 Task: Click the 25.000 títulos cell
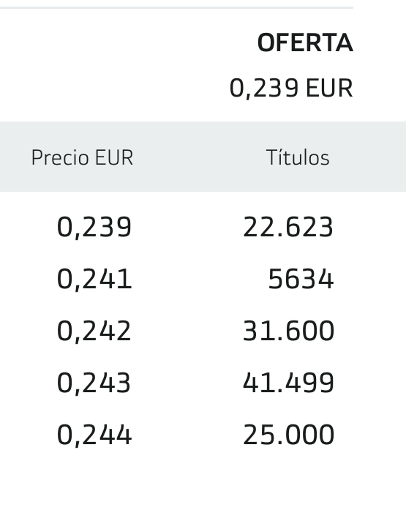[289, 435]
